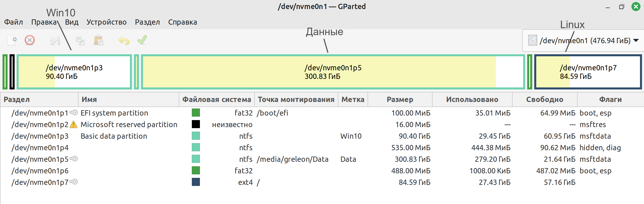Click the disk icon in the device selector
This screenshot has height=204, width=644.
tap(532, 40)
